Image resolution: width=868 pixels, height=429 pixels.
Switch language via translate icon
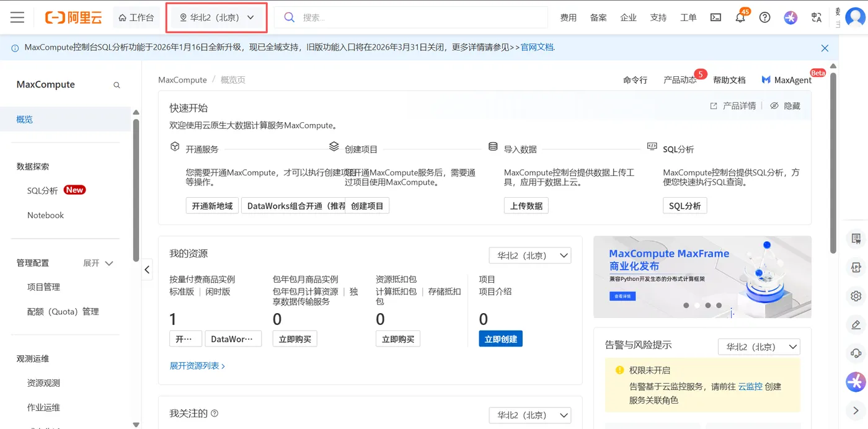tap(817, 17)
